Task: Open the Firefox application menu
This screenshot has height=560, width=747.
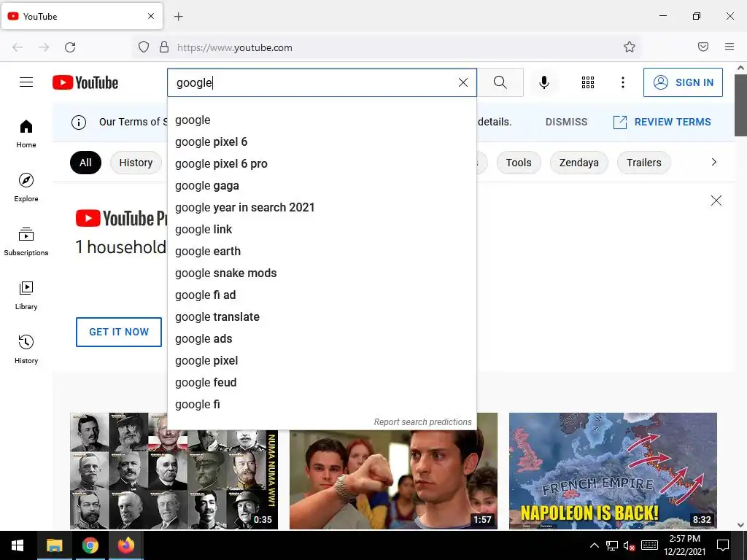Action: (x=729, y=47)
